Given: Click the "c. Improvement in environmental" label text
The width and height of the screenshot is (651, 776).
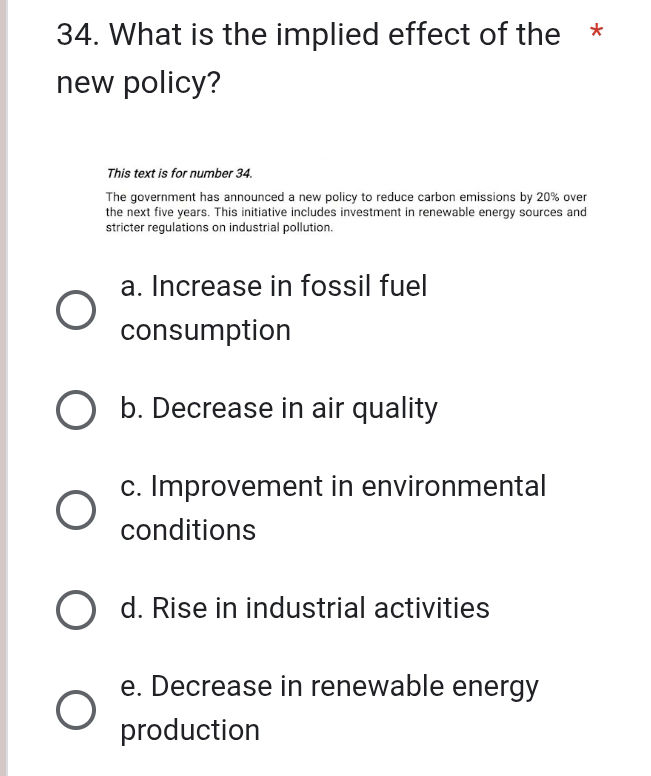Looking at the screenshot, I should 333,487.
